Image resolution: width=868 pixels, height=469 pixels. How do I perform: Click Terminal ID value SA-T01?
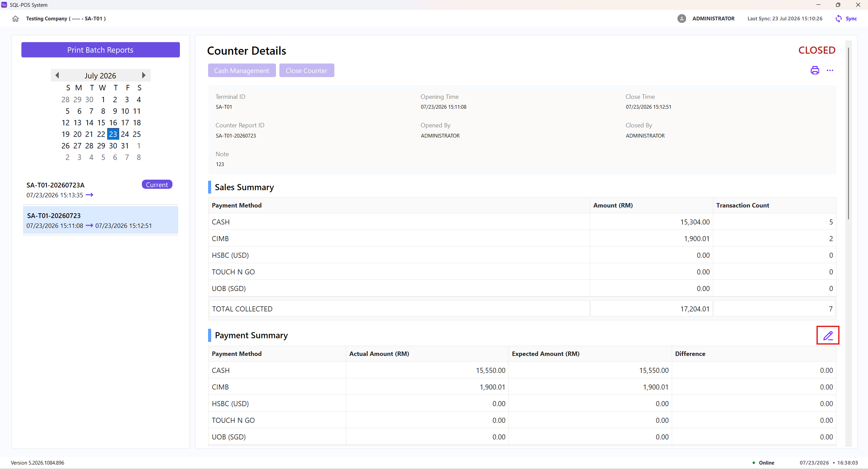(224, 107)
